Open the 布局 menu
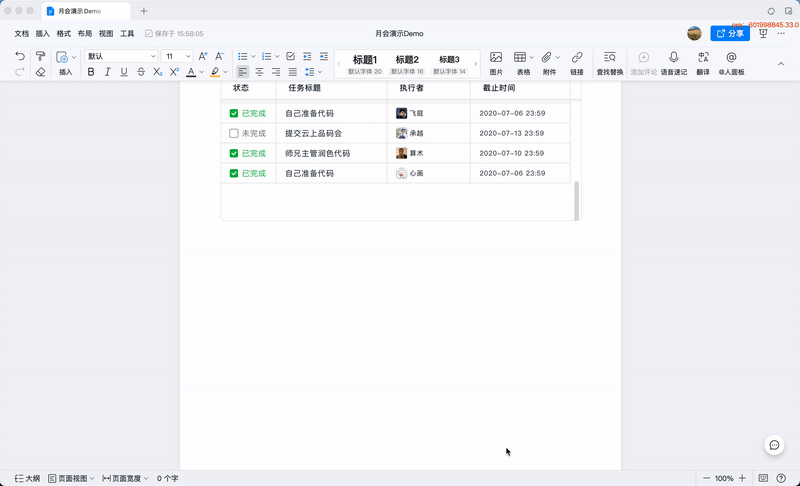 (85, 34)
